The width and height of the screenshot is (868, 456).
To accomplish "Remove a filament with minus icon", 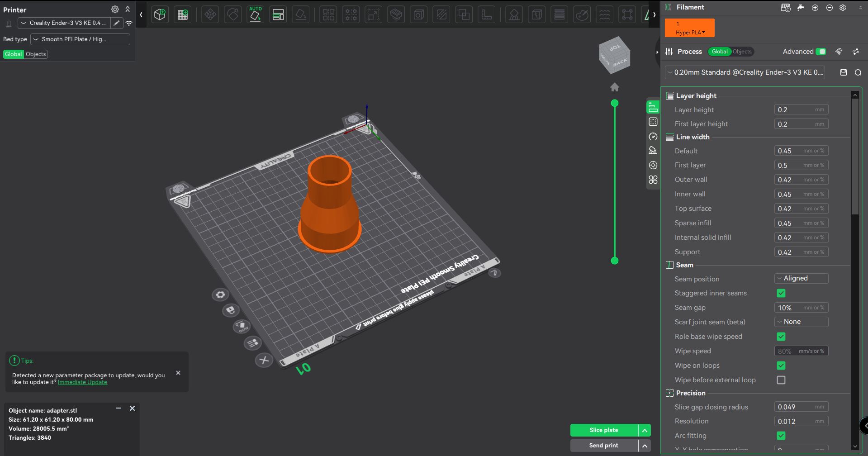I will coord(830,8).
